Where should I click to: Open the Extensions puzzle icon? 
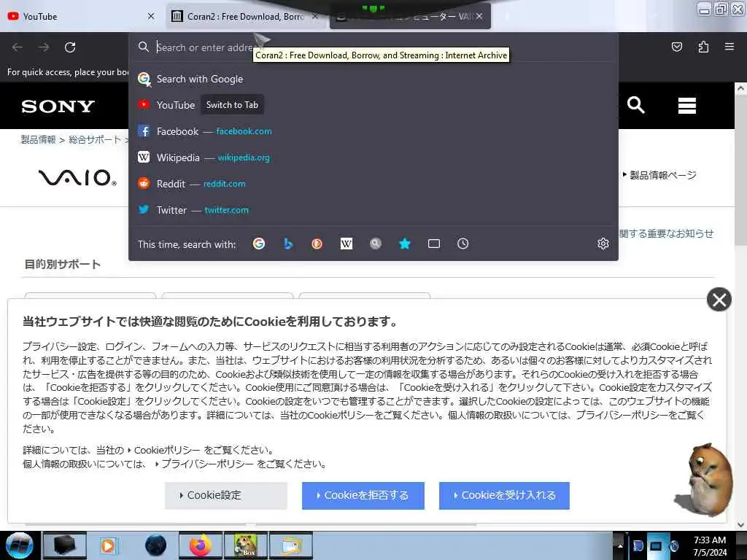703,47
